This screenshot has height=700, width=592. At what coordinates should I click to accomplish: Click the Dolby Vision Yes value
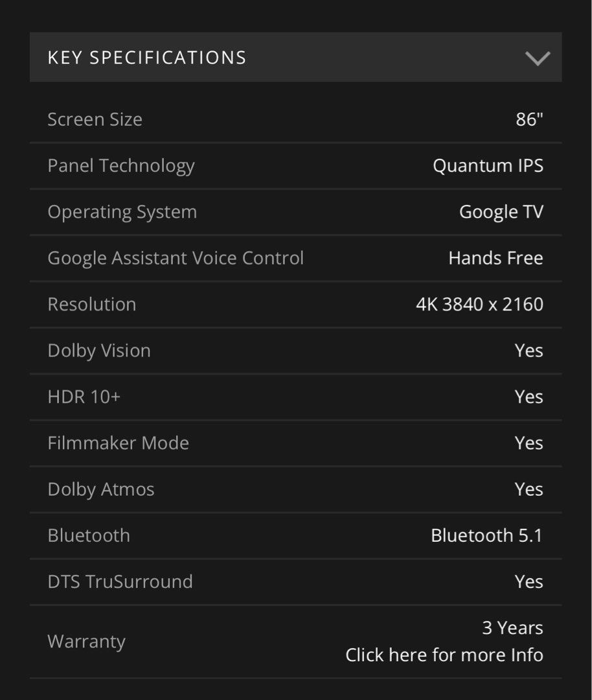tap(529, 350)
